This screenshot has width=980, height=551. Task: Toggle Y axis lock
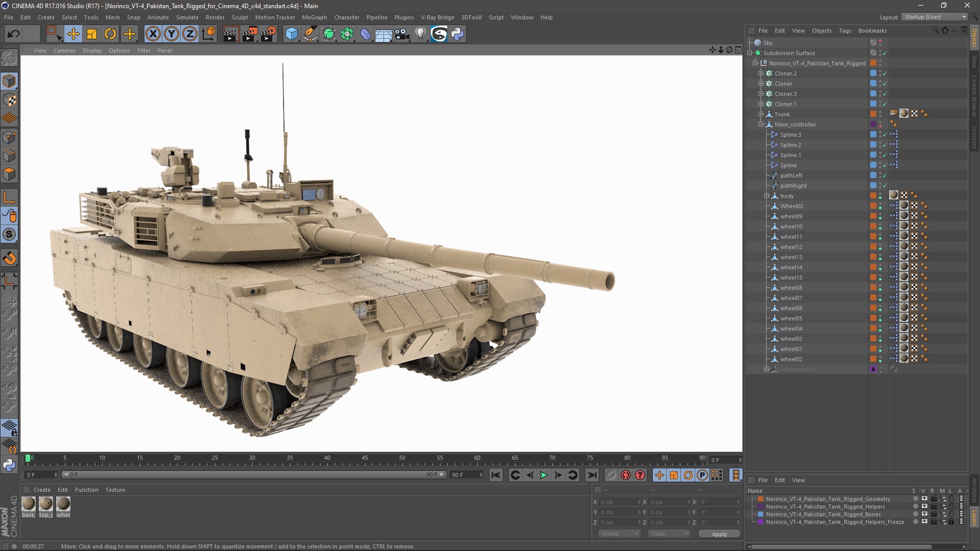tap(171, 34)
